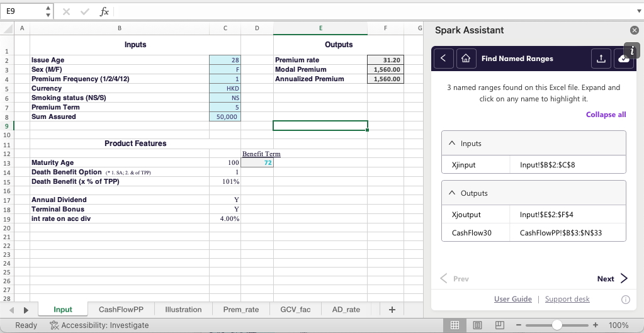Switch to the GCV_fac sheet tab
Viewport: 644px width, 333px height.
(x=295, y=310)
